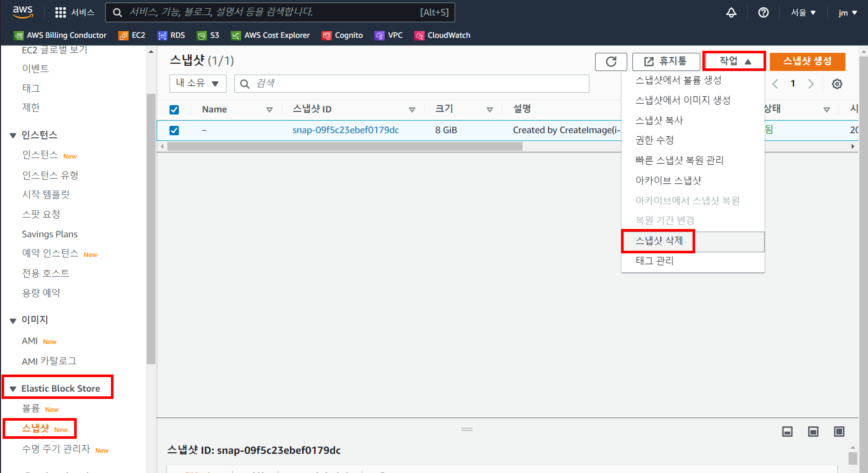868x473 pixels.
Task: Open the 내 소유 owner filter dropdown
Action: pos(197,83)
